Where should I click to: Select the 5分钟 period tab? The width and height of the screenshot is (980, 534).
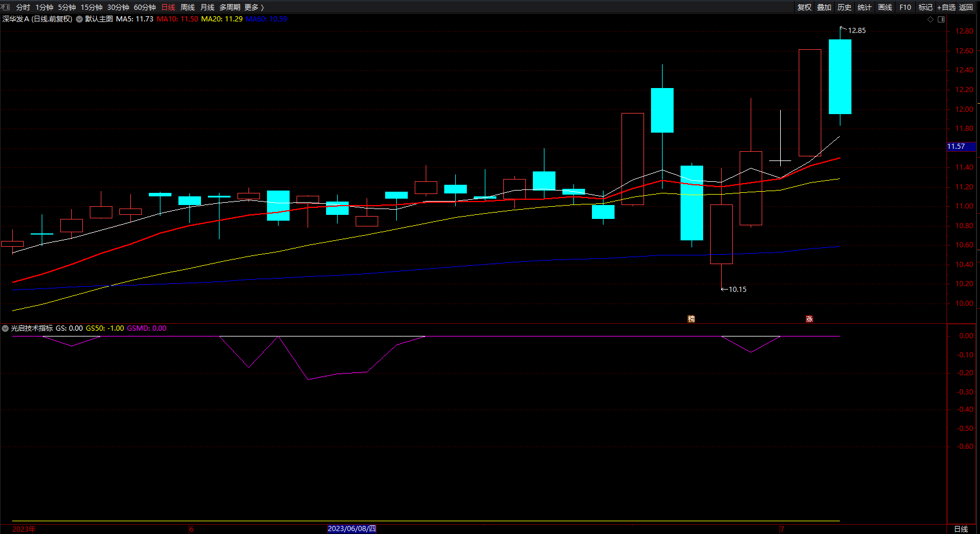point(67,8)
